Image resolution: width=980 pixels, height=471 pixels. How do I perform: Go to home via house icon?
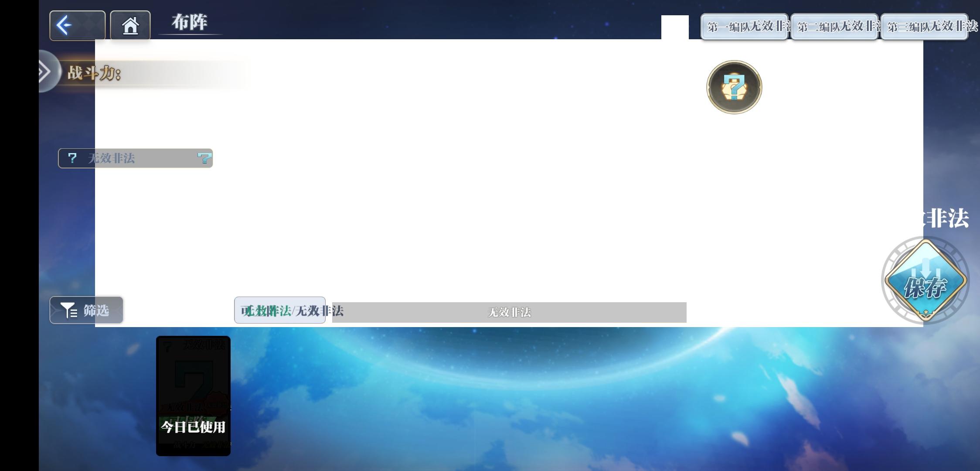(x=130, y=26)
